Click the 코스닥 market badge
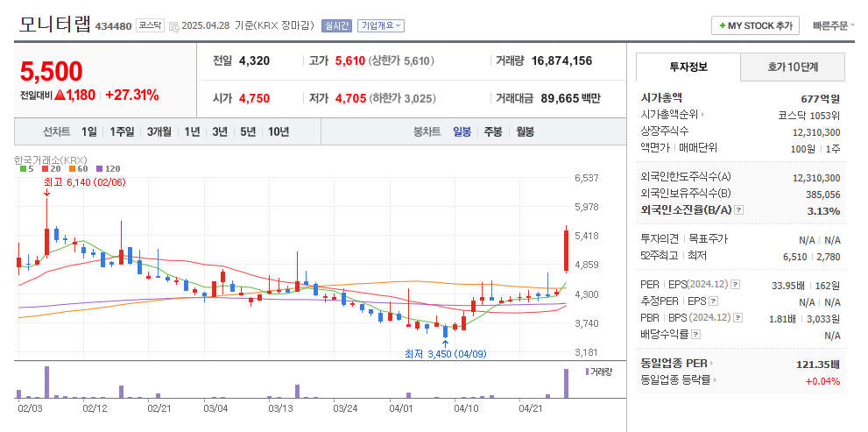Viewport: 868px width, 432px height. (151, 25)
